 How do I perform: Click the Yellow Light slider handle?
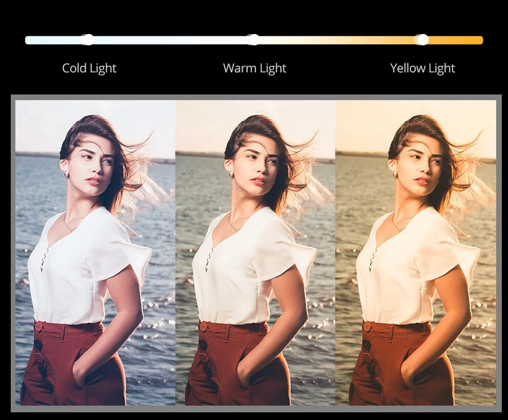click(x=422, y=40)
